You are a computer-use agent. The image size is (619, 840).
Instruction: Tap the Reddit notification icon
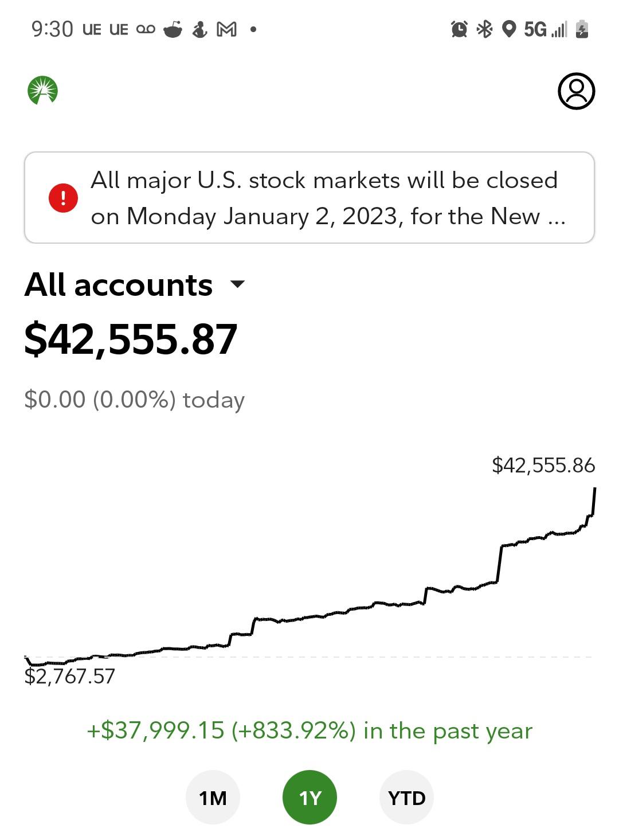tap(173, 29)
